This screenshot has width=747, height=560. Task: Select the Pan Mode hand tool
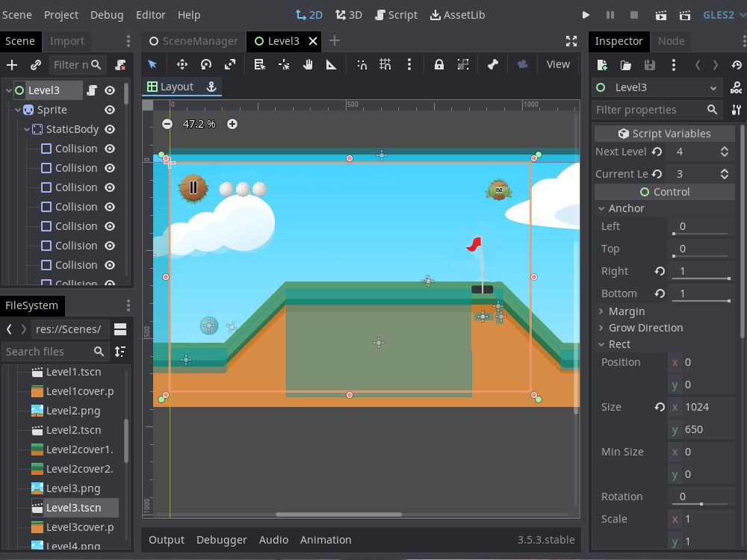point(308,64)
